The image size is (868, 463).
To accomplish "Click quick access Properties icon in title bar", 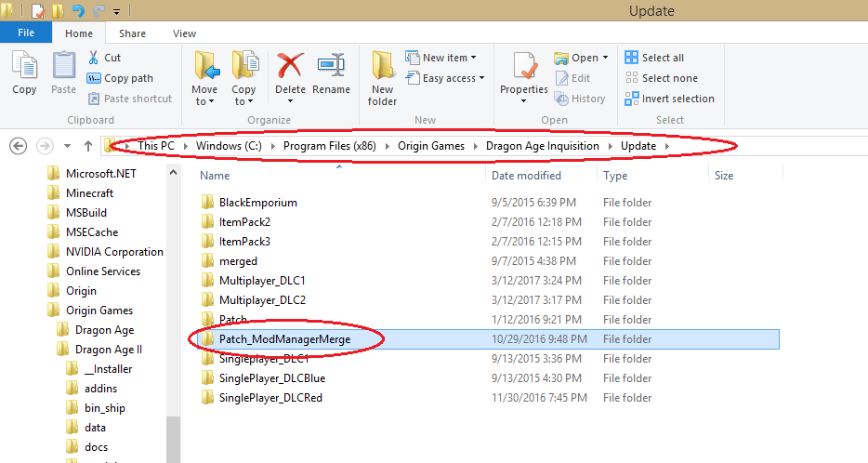I will (x=38, y=10).
